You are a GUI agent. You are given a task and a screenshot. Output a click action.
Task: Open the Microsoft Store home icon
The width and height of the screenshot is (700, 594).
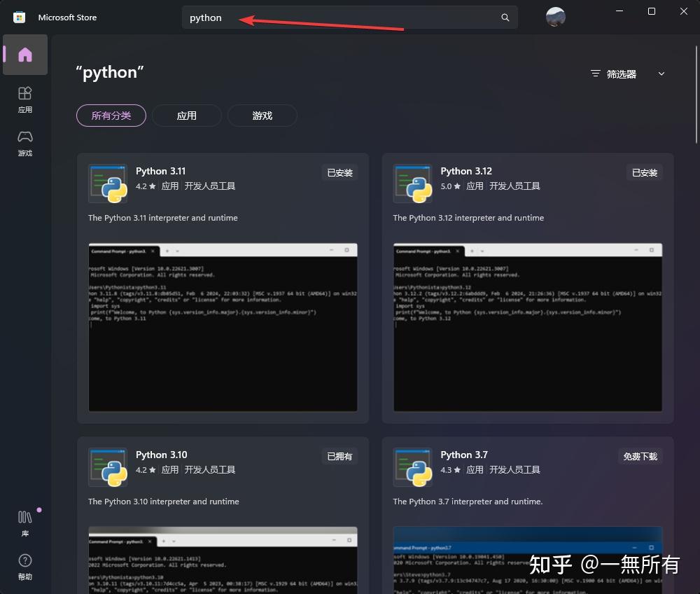[24, 55]
